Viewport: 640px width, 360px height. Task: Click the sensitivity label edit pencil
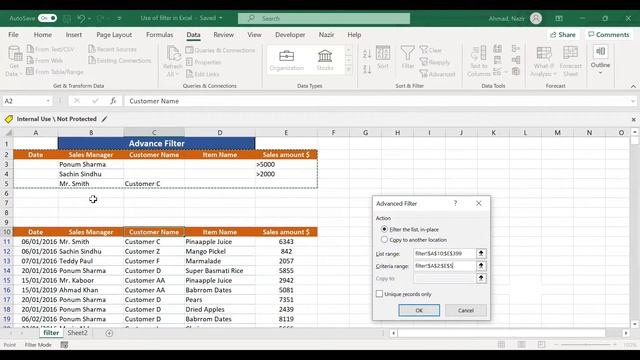pos(104,119)
